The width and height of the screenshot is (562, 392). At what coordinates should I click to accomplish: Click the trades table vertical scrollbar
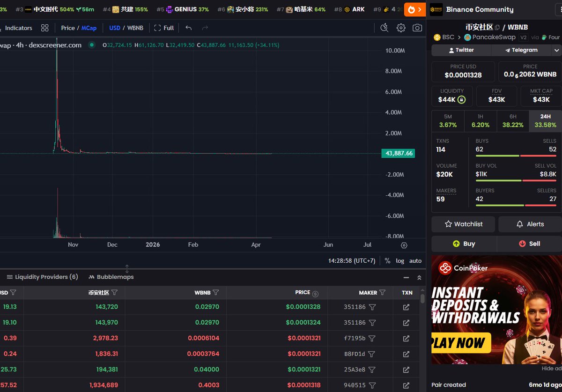pyautogui.click(x=422, y=298)
